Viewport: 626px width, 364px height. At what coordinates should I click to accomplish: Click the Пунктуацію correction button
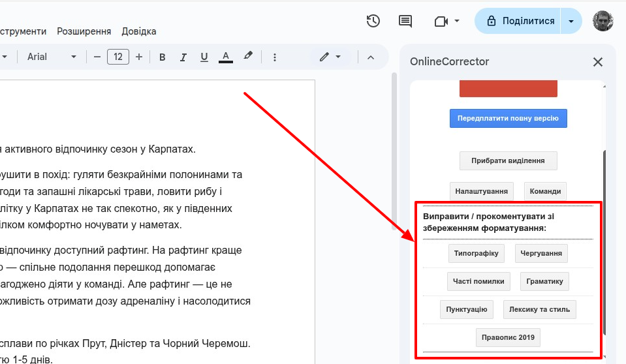tap(467, 309)
